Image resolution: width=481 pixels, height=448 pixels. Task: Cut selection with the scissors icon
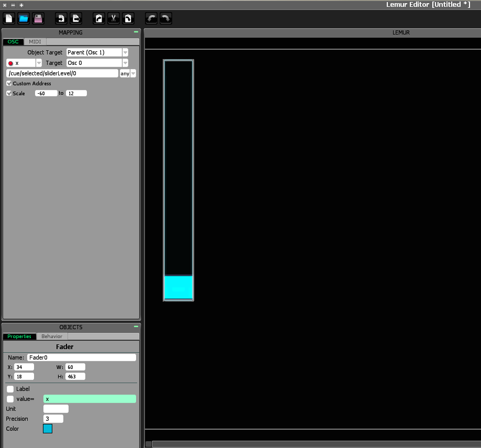pos(113,19)
